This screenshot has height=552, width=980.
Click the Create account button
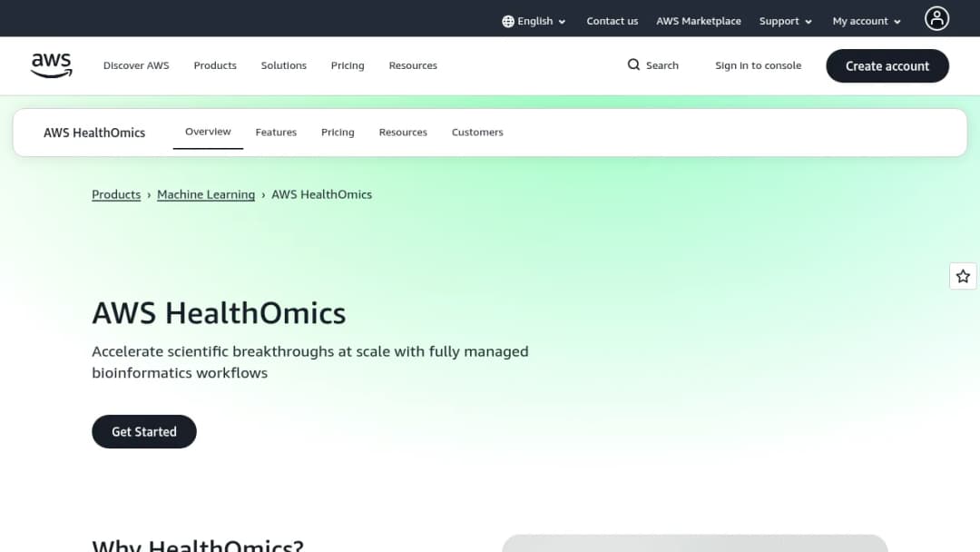tap(887, 65)
